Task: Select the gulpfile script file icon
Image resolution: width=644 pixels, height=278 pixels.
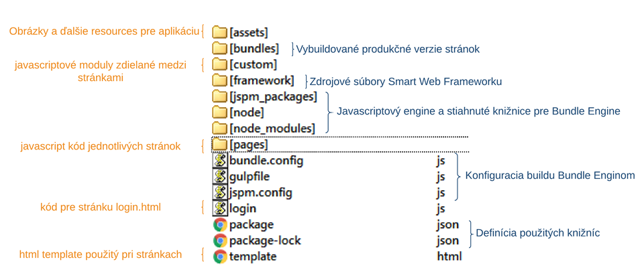Action: click(x=219, y=177)
